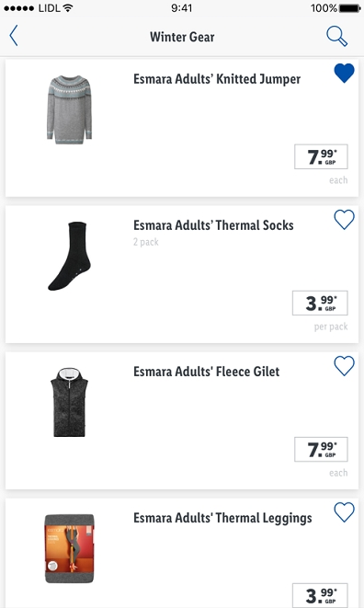Screen dimensions: 364x608
Task: Unfavorite the Knitted Jumper filled heart
Action: [x=344, y=73]
